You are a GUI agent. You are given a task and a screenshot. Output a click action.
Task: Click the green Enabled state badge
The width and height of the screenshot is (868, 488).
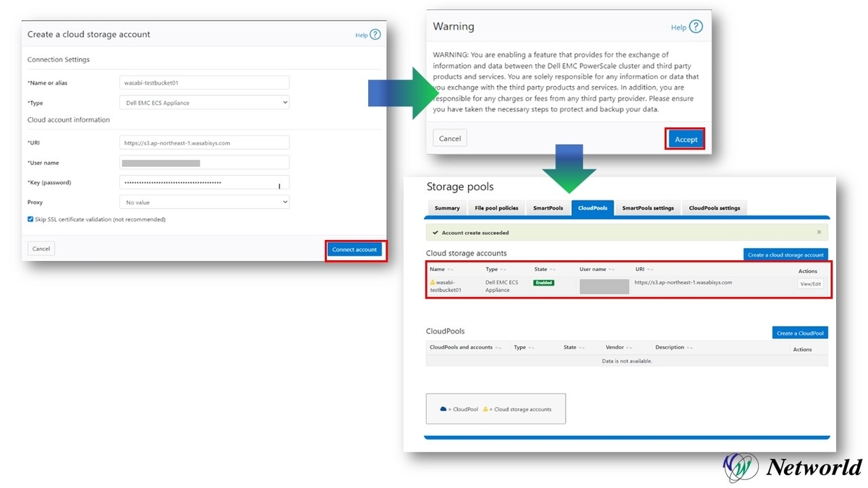(x=544, y=283)
